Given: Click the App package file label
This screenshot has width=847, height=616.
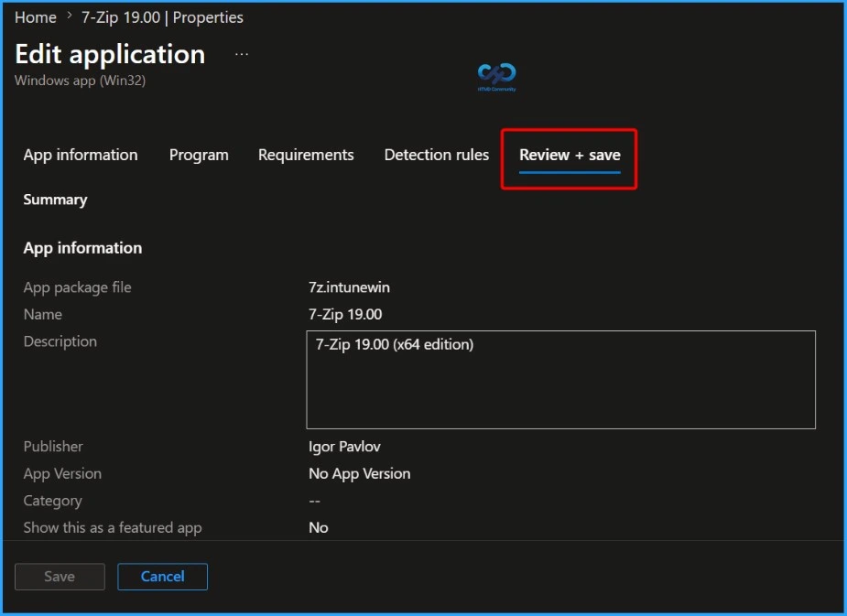Looking at the screenshot, I should point(77,287).
